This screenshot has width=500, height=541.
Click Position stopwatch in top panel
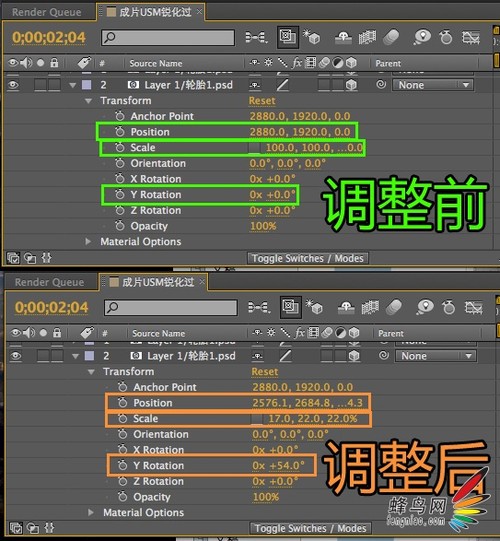[x=120, y=131]
